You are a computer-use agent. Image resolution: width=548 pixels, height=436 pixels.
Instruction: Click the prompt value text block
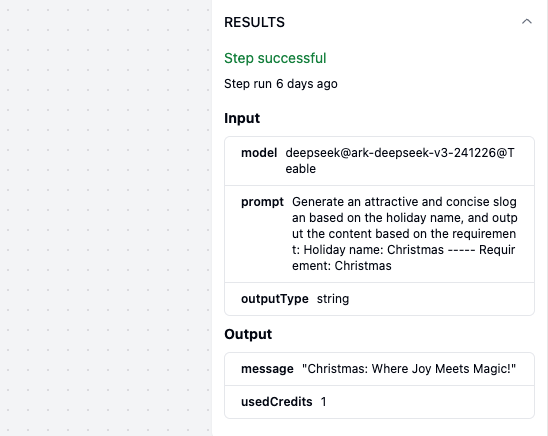[405, 234]
